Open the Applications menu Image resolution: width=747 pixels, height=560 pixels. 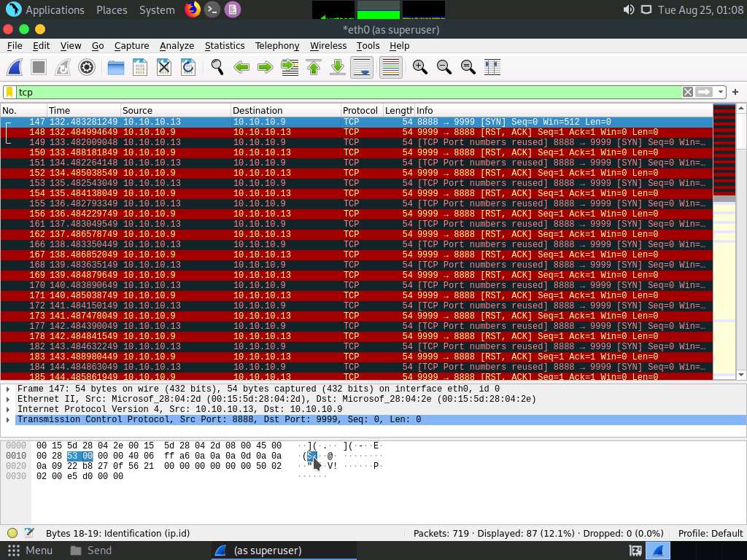[x=45, y=9]
